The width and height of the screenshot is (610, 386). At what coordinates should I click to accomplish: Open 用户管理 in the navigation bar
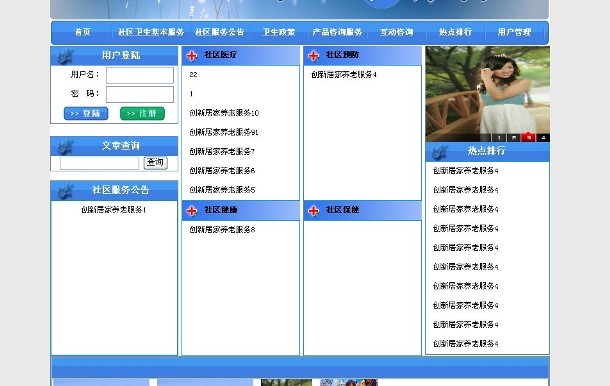click(x=514, y=32)
